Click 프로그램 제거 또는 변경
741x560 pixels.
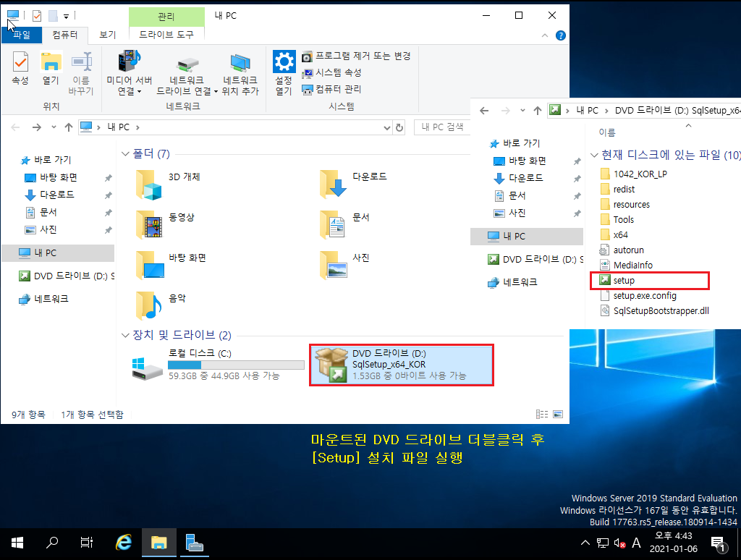(356, 56)
